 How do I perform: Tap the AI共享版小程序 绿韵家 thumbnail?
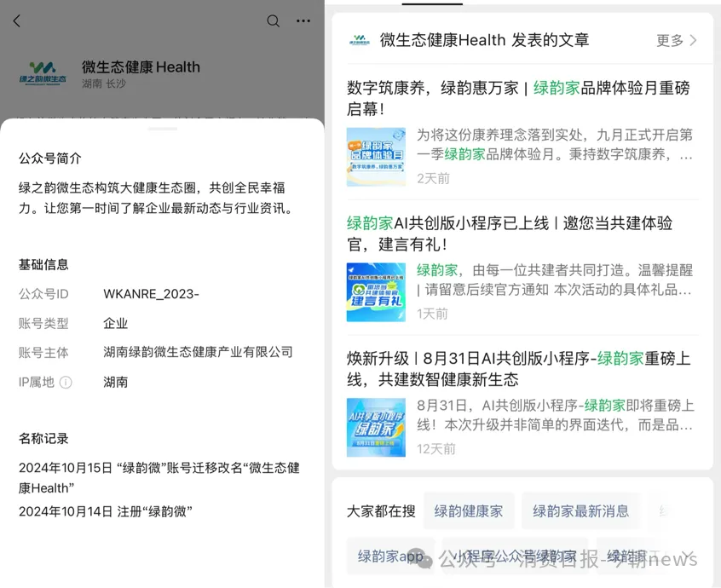pyautogui.click(x=376, y=427)
